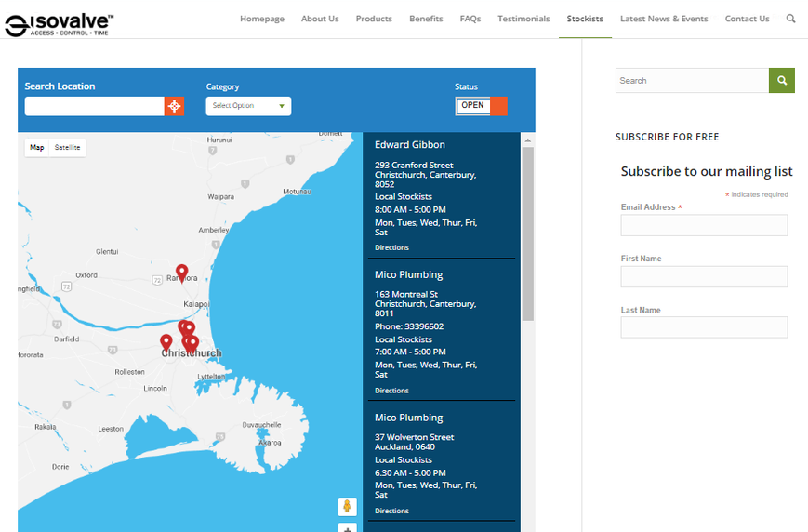
Task: Click the Leeston label on map
Action: 111,429
